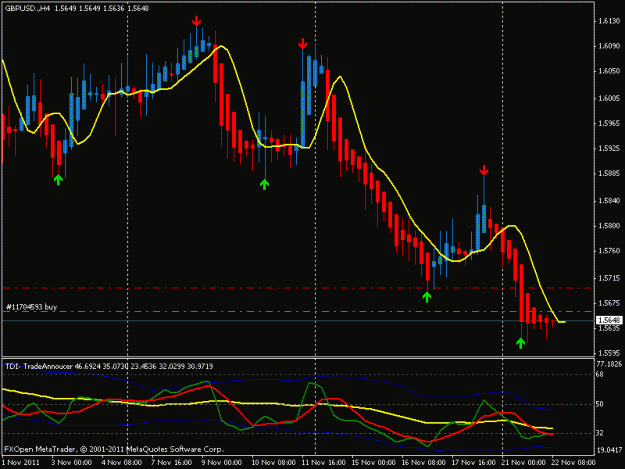Click the 32 level on TDI scale
This screenshot has height=469, width=625.
pos(600,433)
